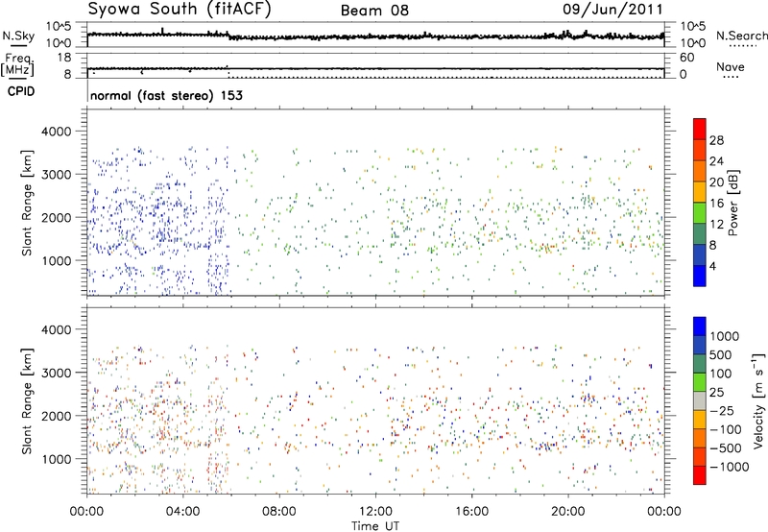Click the '12:00' time tick label
Viewport: 768px width, 532px height.
coord(375,512)
